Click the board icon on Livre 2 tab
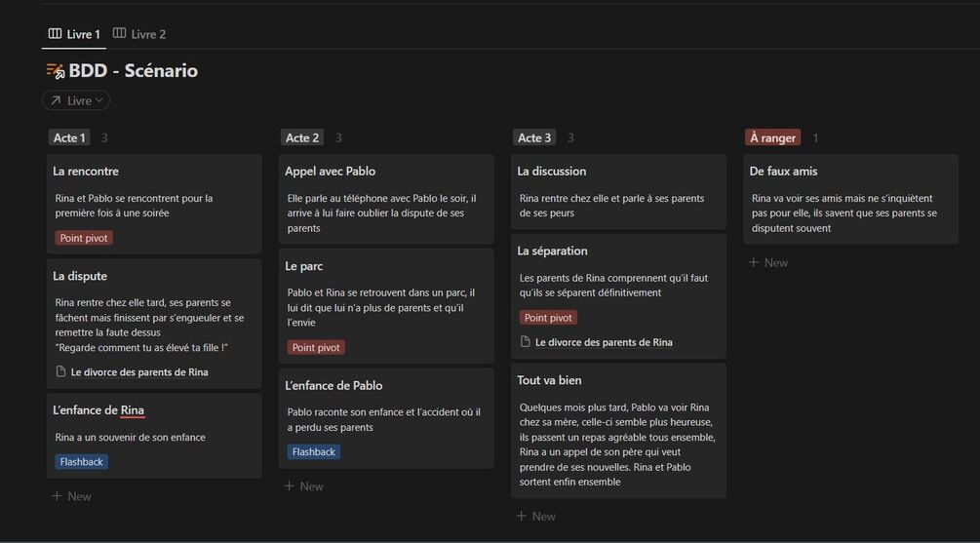980x543 pixels. tap(119, 34)
